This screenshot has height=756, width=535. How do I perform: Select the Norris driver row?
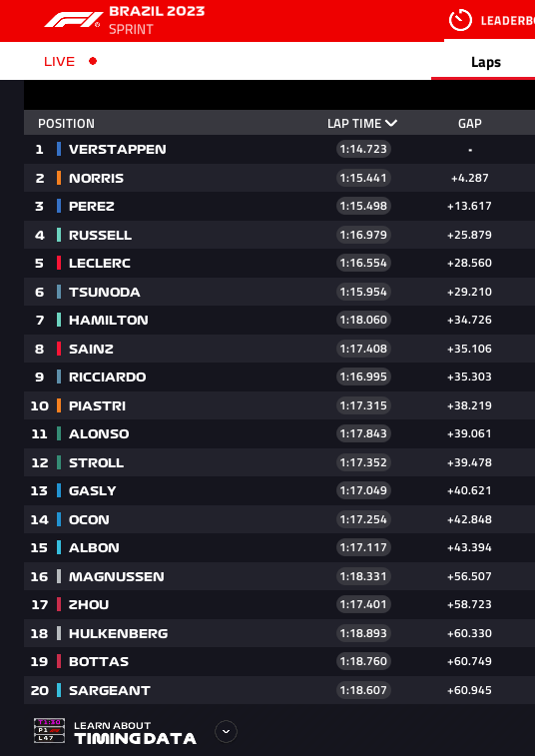(x=279, y=178)
